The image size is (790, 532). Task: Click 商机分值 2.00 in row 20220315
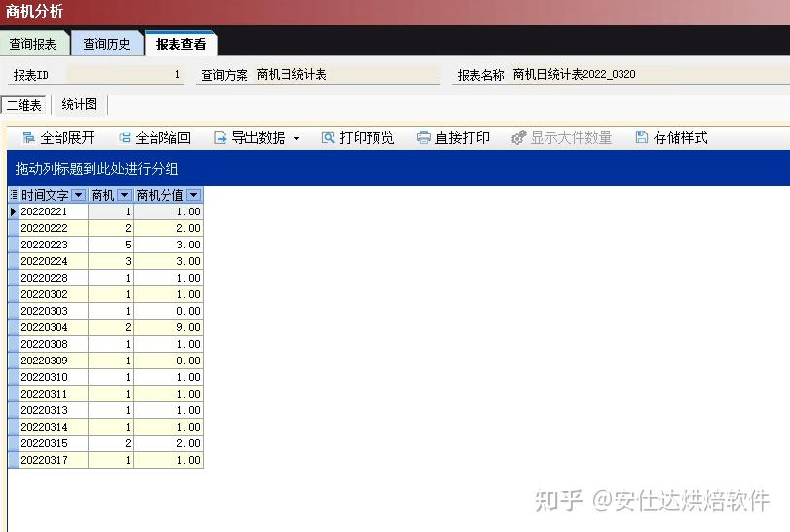point(169,444)
